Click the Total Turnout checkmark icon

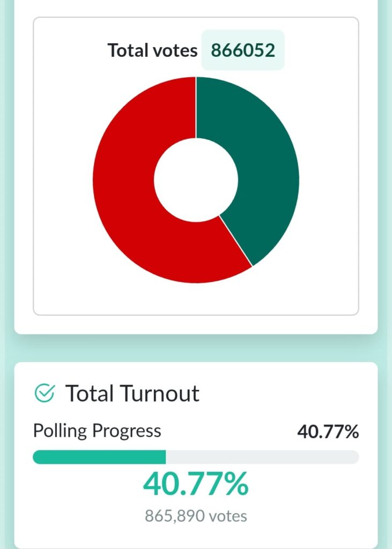44,393
